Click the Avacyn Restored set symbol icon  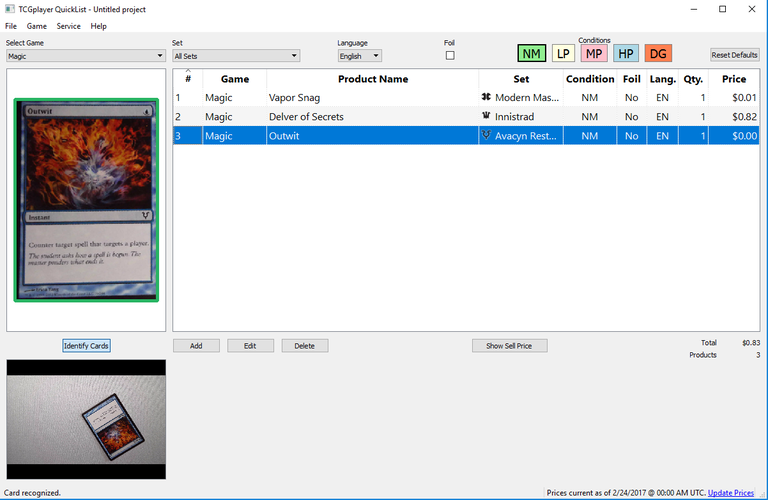click(486, 135)
